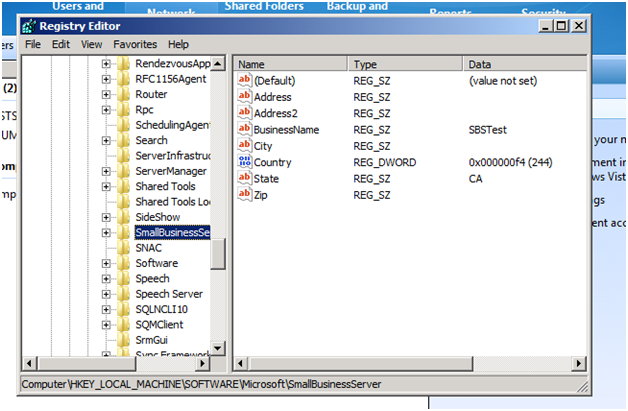Click the tree vertical scrollbar thumb
The image size is (628, 411).
pos(218,254)
